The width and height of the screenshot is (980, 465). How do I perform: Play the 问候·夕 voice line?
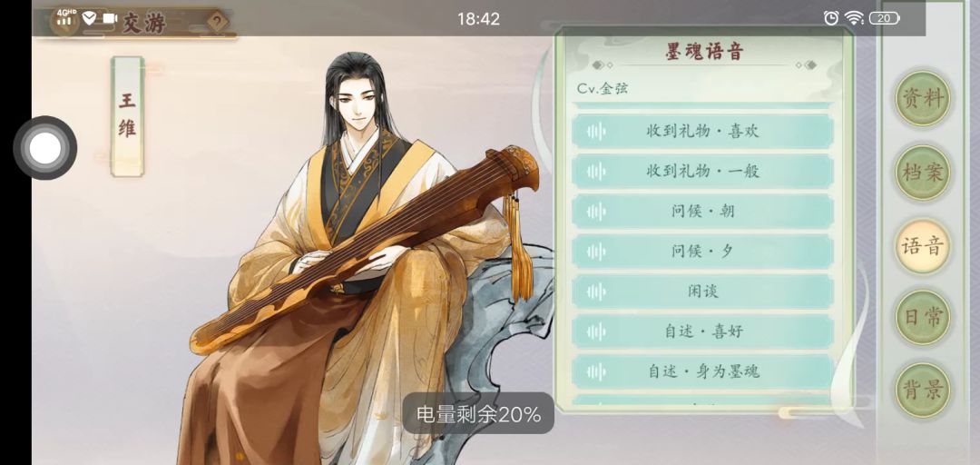(x=702, y=252)
